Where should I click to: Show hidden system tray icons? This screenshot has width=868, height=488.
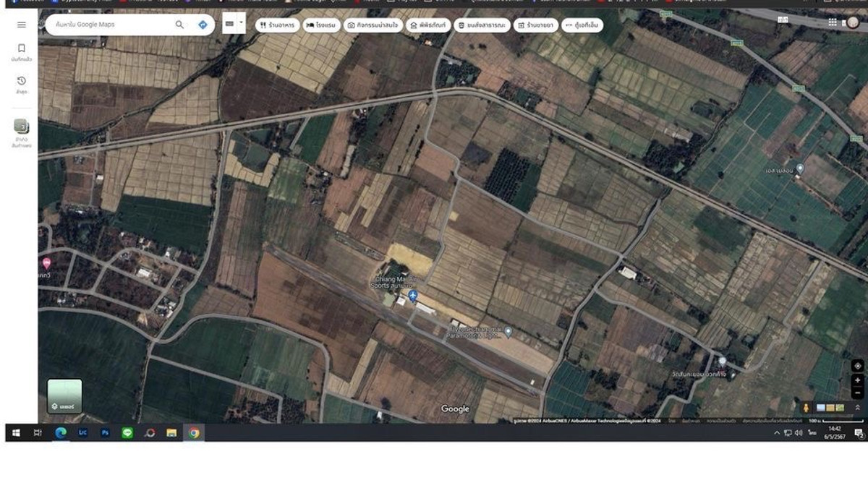[x=777, y=433]
